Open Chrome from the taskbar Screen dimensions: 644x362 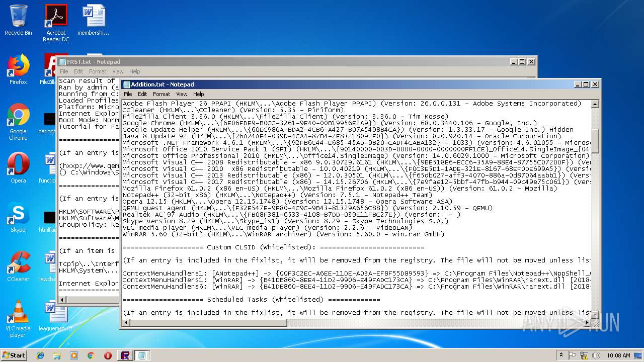[x=91, y=355]
